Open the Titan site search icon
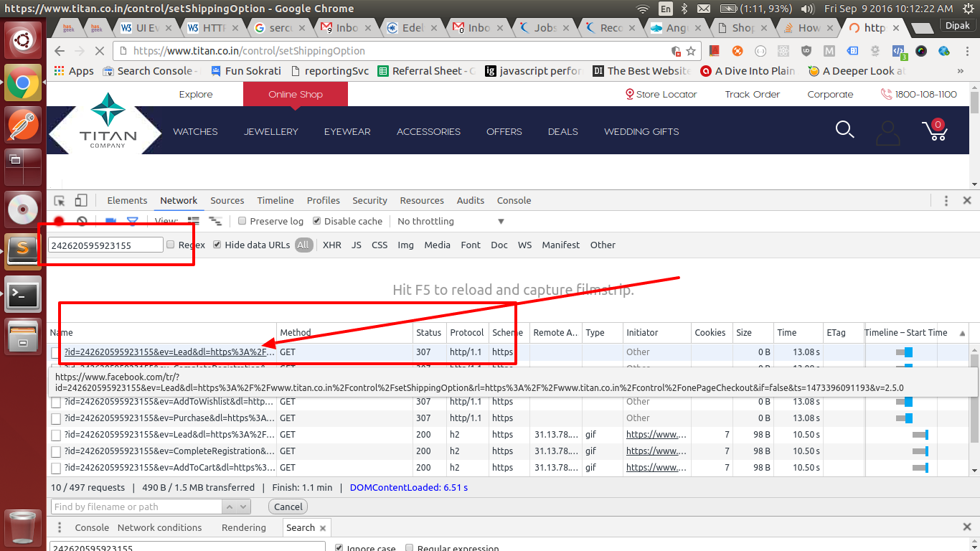 click(x=845, y=130)
